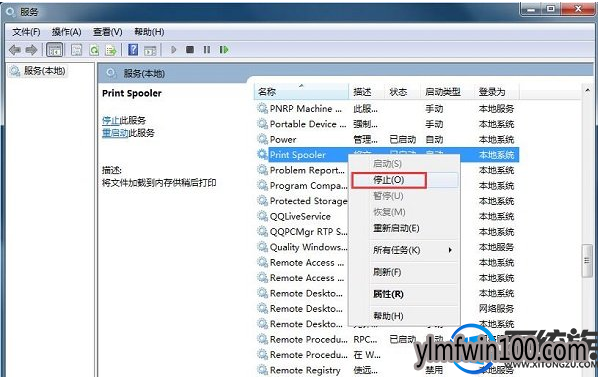Click the gear icon beside Power
Image resolution: width=598 pixels, height=377 pixels.
262,139
